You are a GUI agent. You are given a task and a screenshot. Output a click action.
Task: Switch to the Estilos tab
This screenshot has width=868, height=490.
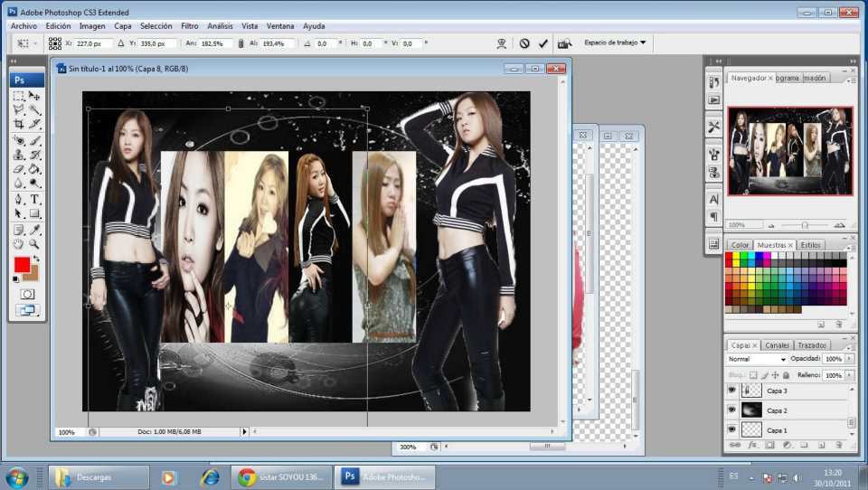click(810, 245)
